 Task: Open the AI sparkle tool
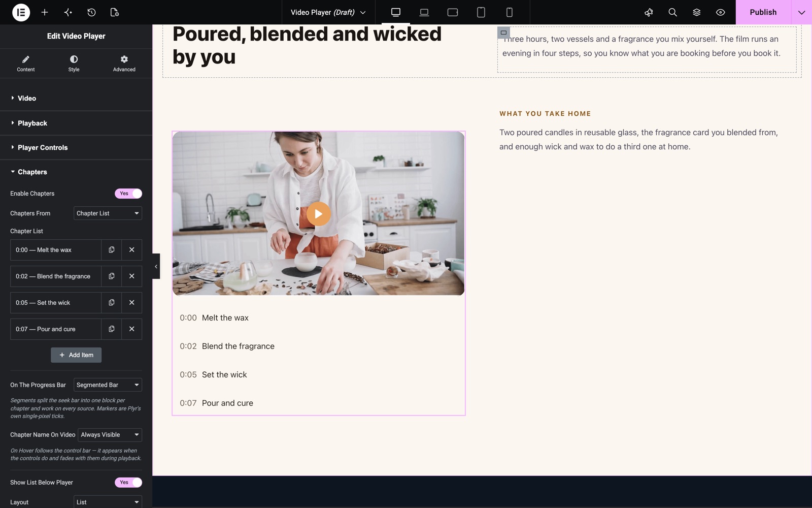(68, 12)
